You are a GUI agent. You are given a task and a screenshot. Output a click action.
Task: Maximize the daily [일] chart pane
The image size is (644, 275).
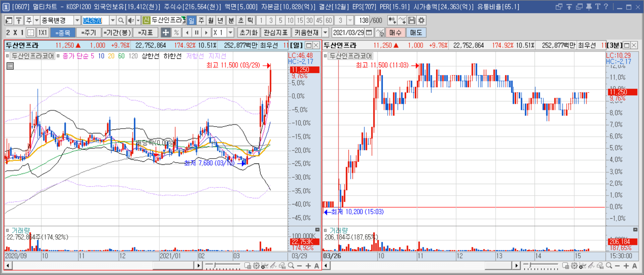[309, 45]
